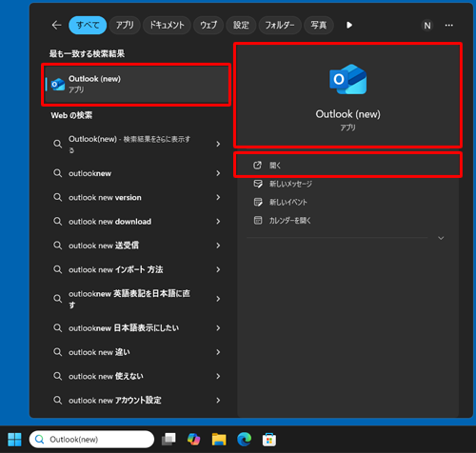
Task: Click 開く to open Outlook
Action: pos(347,165)
